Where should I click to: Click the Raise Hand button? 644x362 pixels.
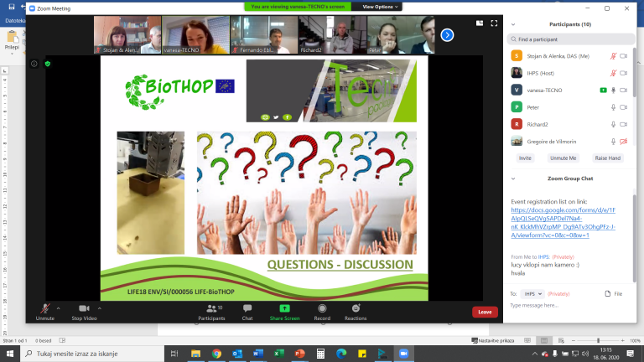click(x=608, y=158)
